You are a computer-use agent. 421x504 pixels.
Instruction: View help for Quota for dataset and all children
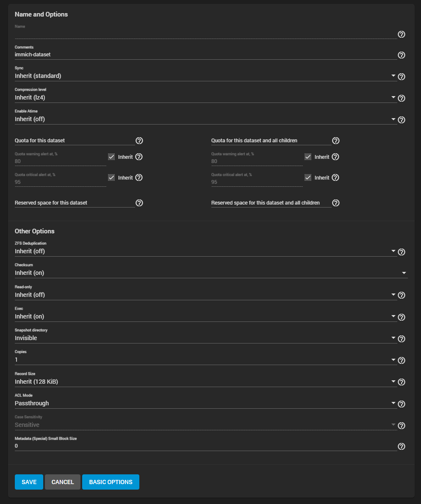336,140
